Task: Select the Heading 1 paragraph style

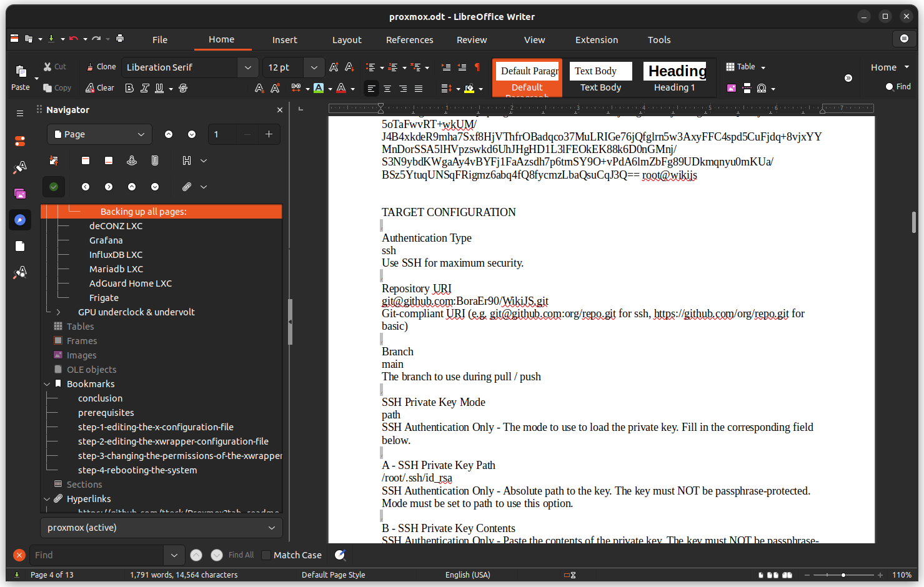Action: (674, 77)
